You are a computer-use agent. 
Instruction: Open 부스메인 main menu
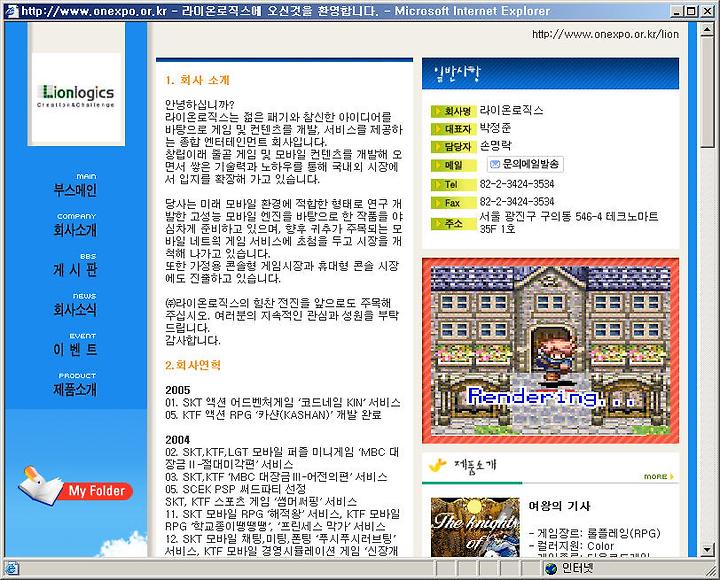[x=75, y=185]
